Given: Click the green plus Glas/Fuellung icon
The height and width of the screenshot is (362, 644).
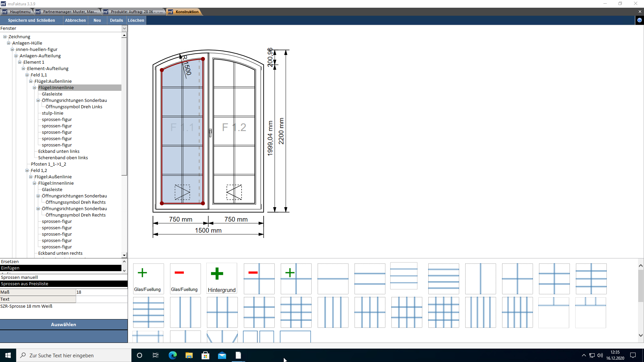Looking at the screenshot, I should point(148,278).
